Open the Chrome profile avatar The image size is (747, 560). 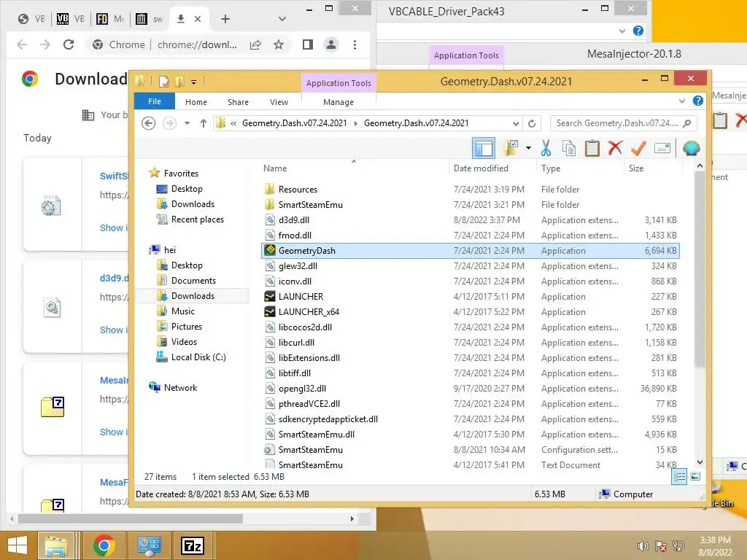(x=330, y=44)
